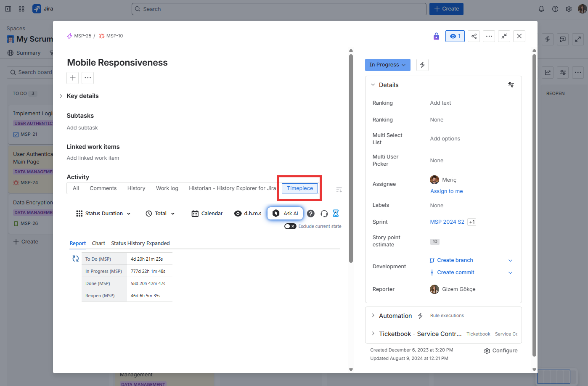Toggle Exclude current state switch

click(290, 226)
